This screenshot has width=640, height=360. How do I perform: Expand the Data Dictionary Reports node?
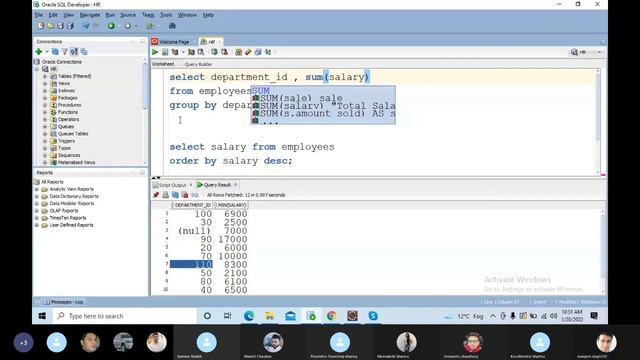[37, 196]
